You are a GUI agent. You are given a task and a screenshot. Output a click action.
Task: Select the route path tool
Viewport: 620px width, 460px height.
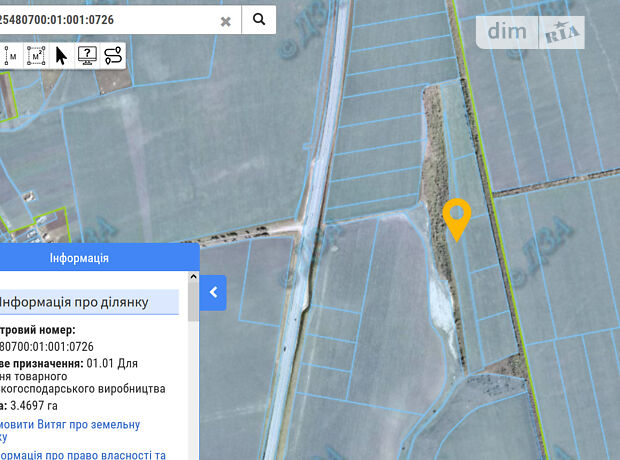[113, 56]
